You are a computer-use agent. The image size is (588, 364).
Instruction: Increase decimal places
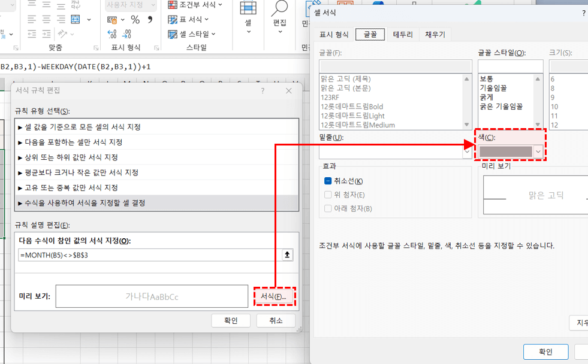pos(112,35)
